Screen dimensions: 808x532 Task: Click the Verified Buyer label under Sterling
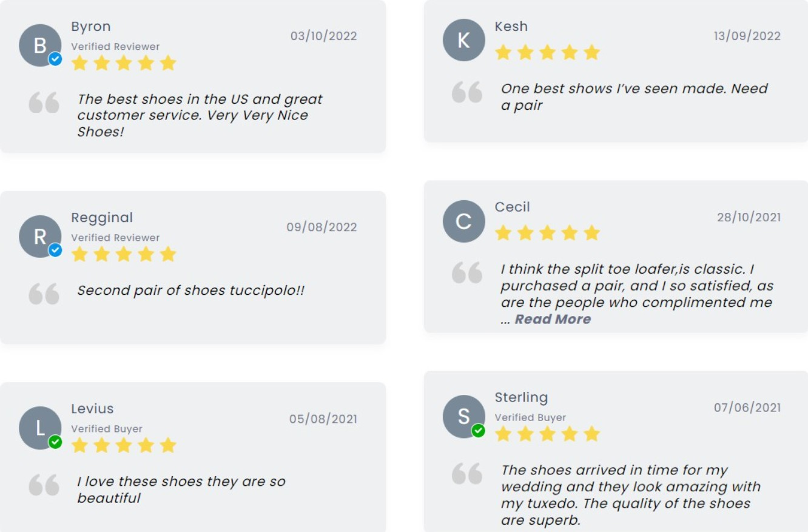(530, 417)
